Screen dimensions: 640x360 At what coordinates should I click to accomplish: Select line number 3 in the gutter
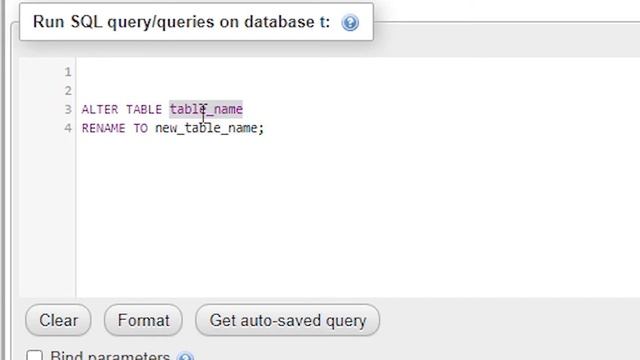[x=68, y=109]
